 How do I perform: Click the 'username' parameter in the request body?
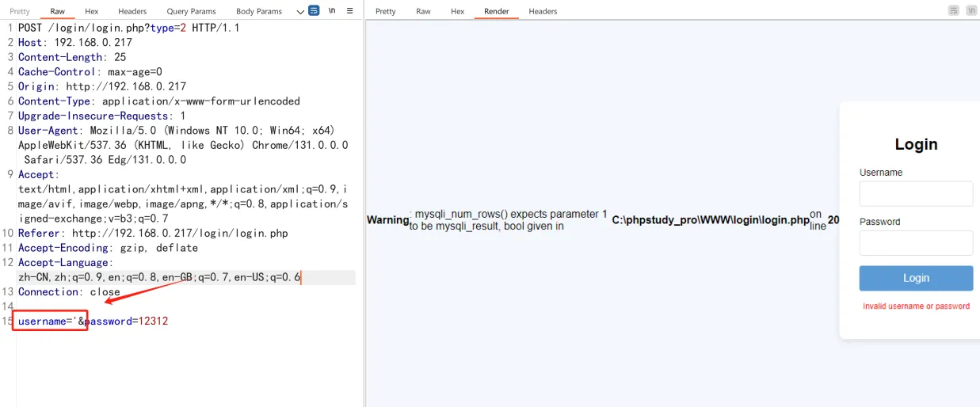coord(42,321)
